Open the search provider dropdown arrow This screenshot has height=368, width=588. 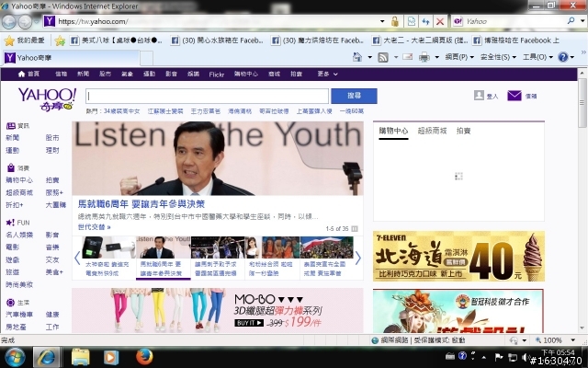582,21
